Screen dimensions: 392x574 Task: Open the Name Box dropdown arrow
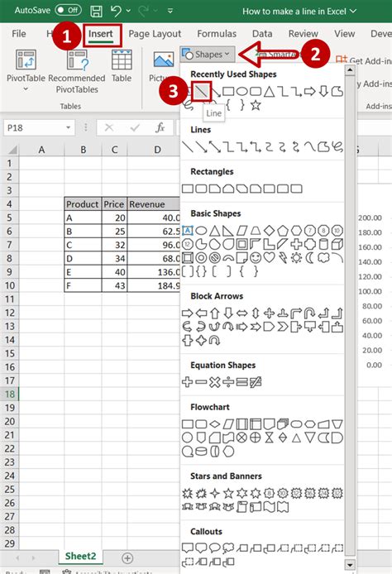pyautogui.click(x=69, y=127)
